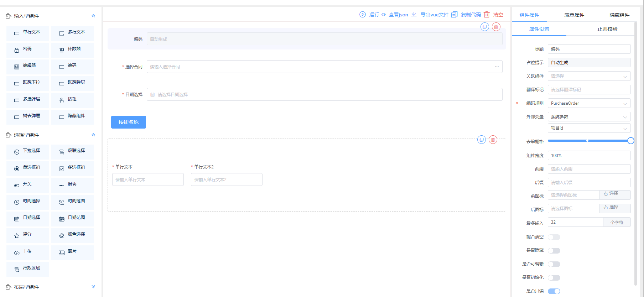Add the 时间范围 component

(x=73, y=202)
